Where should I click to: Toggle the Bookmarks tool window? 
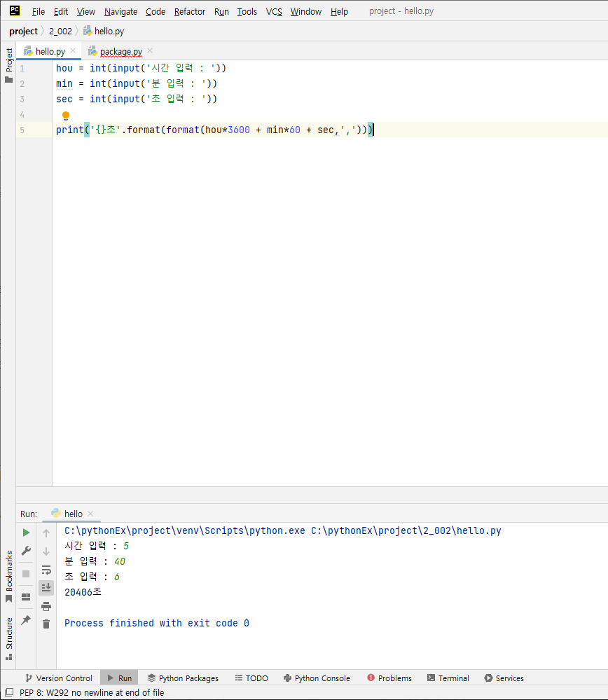coord(9,577)
